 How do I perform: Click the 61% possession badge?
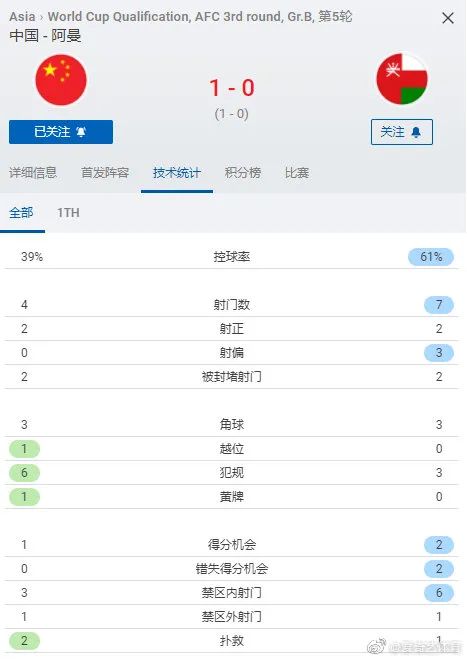click(x=431, y=257)
